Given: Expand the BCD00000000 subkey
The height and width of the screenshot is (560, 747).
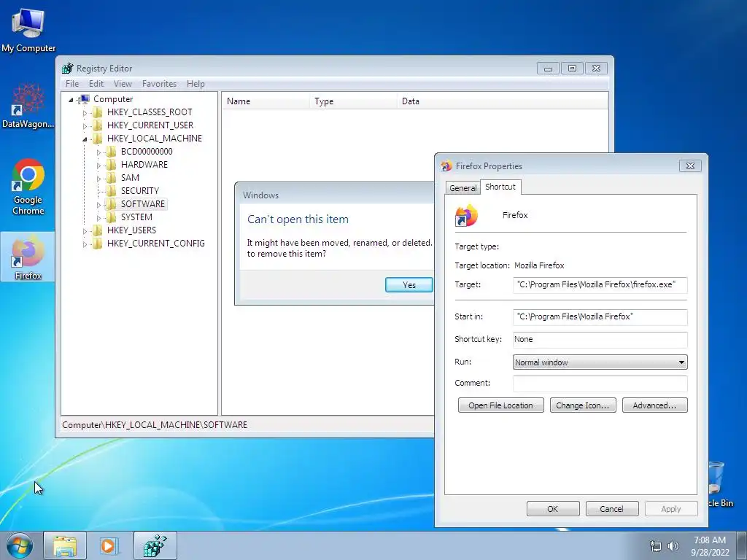Looking at the screenshot, I should 98,152.
